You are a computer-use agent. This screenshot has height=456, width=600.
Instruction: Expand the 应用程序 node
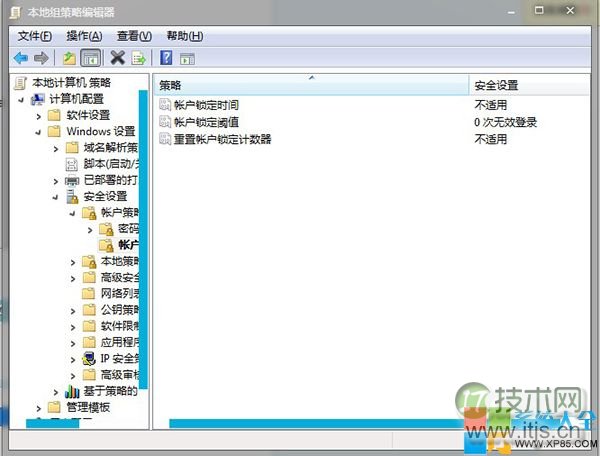[73, 344]
